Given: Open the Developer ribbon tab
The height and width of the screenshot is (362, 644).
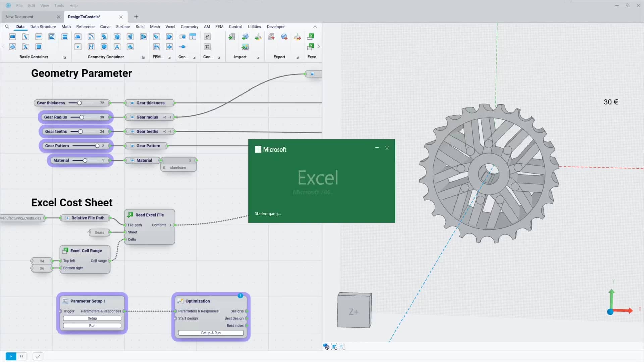Looking at the screenshot, I should pyautogui.click(x=276, y=27).
